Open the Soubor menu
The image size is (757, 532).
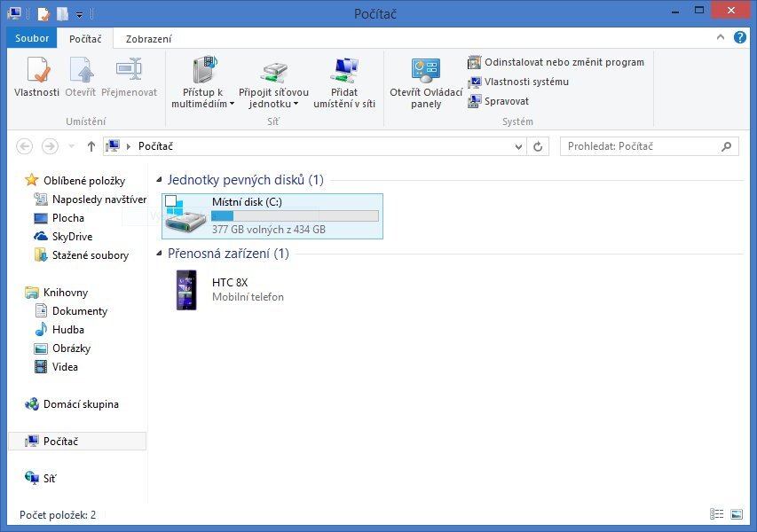click(x=32, y=38)
